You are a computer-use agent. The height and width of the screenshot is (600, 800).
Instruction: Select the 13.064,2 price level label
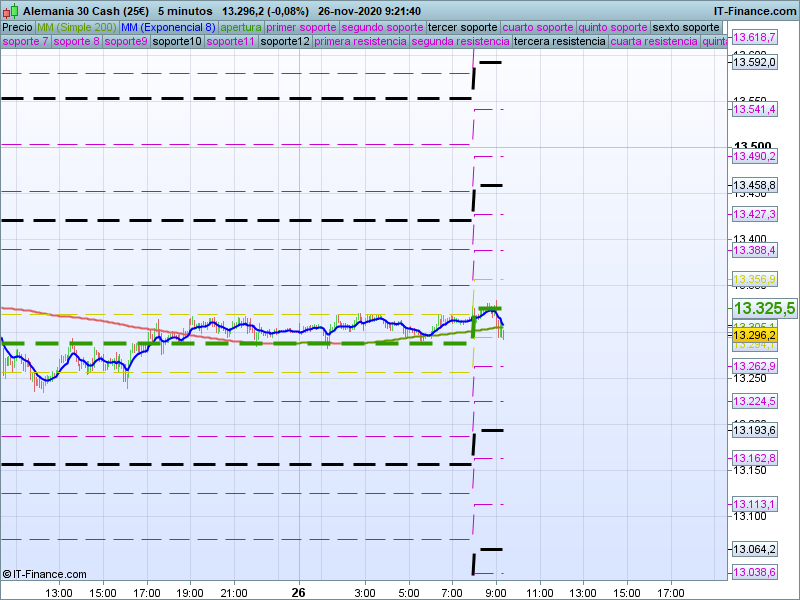coord(754,549)
